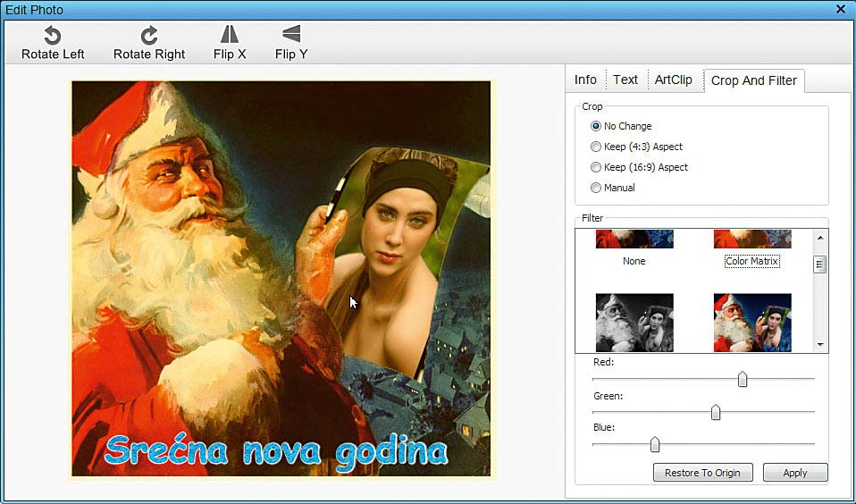Switch to the ArtClip tab

coord(673,80)
